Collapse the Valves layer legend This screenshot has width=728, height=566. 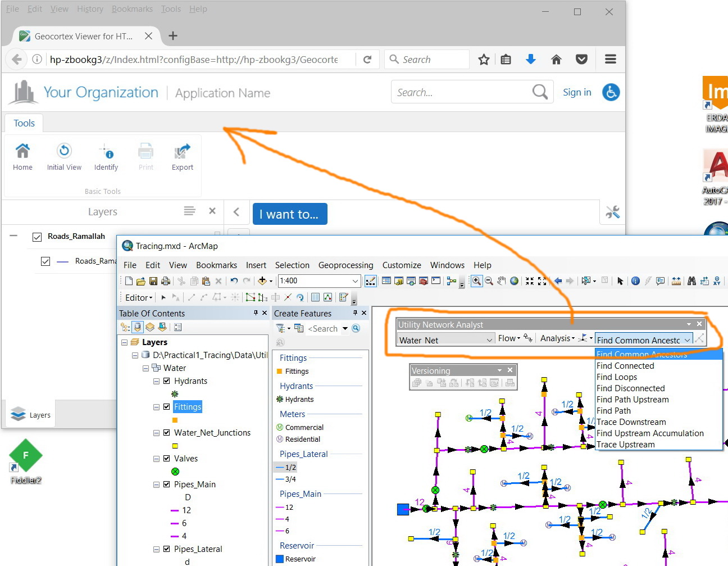coord(157,459)
